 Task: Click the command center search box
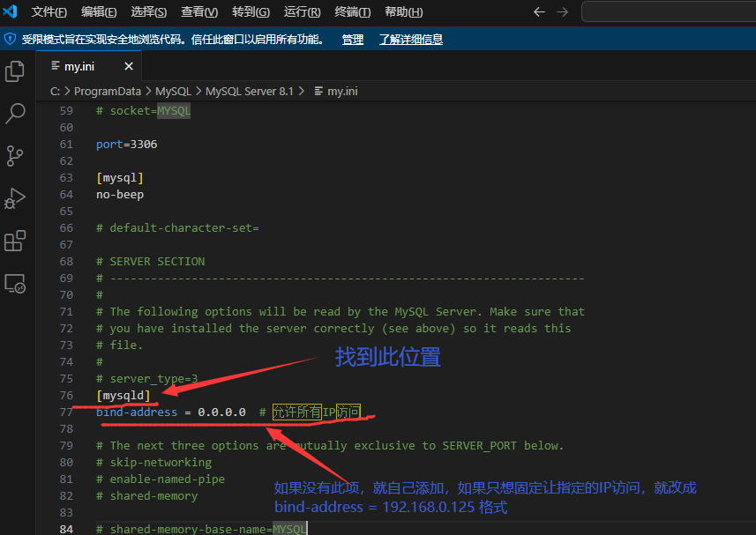669,12
